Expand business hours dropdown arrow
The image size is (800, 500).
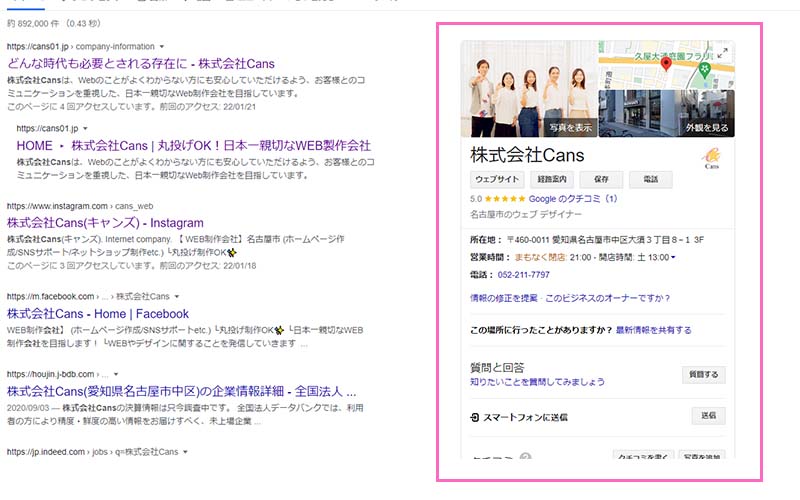tap(673, 258)
